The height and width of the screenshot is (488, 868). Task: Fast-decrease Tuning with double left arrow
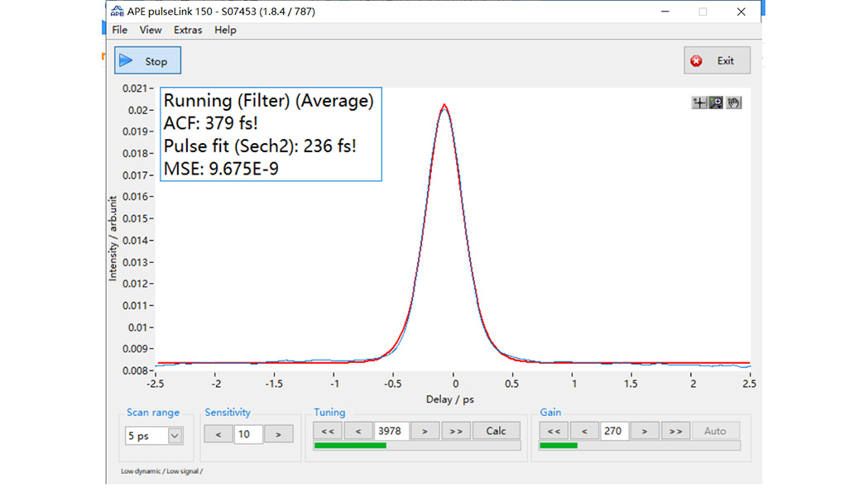point(328,431)
